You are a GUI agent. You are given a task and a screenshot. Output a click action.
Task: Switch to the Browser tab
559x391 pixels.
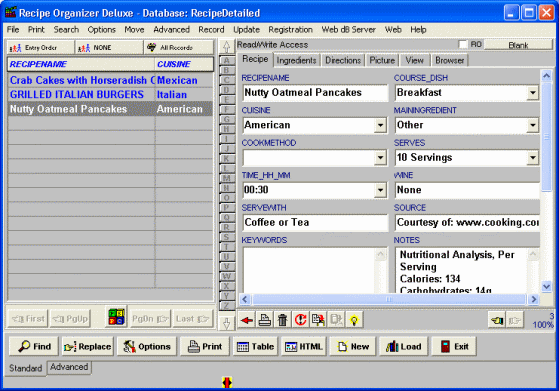tap(450, 61)
